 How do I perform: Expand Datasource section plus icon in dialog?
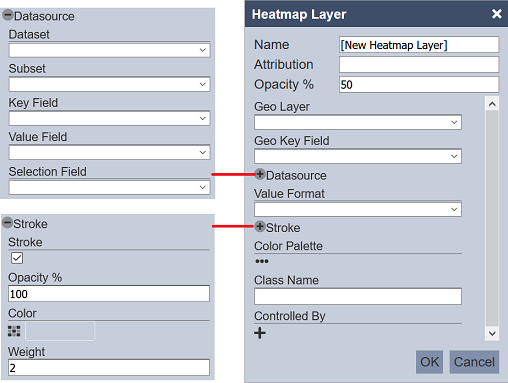pyautogui.click(x=260, y=174)
